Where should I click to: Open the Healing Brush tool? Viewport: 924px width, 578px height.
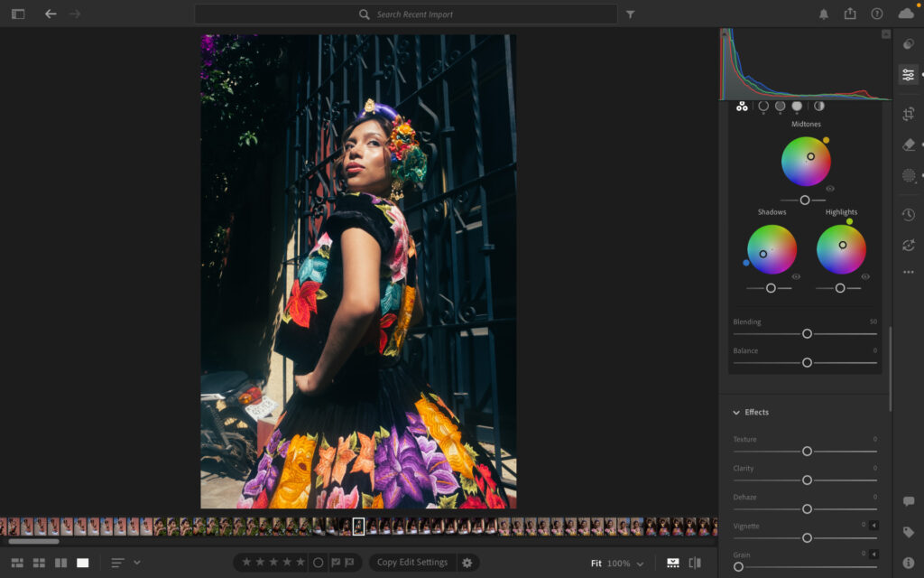click(908, 144)
